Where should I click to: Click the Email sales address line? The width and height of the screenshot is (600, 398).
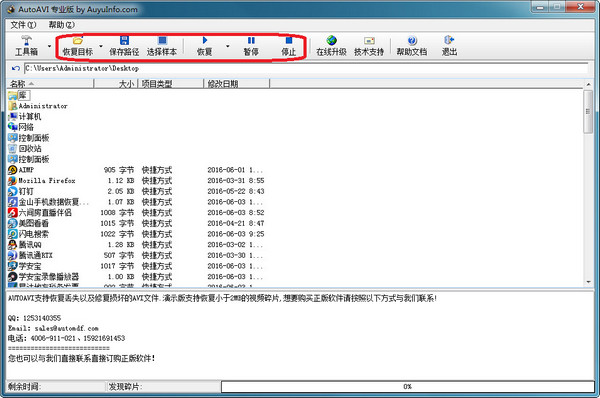coord(53,328)
